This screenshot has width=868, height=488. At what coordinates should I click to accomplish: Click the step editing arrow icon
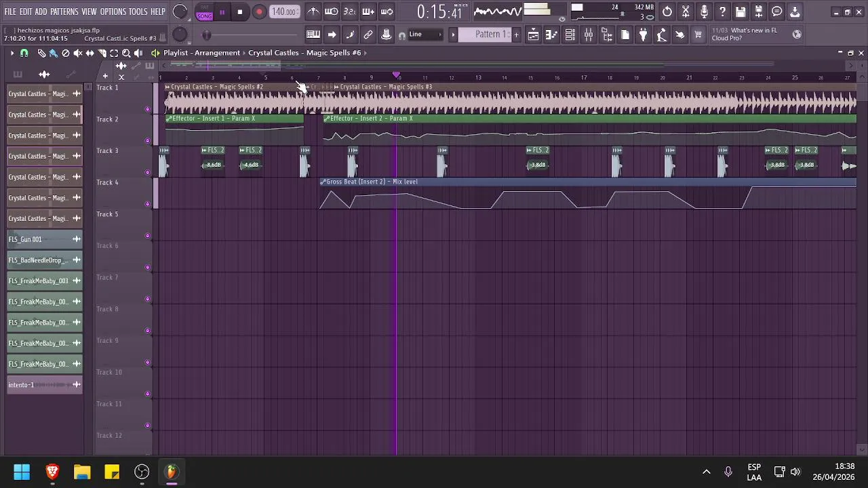click(332, 35)
